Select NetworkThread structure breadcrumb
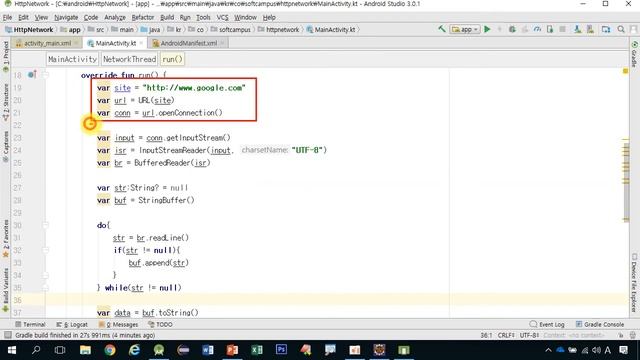 pos(129,60)
